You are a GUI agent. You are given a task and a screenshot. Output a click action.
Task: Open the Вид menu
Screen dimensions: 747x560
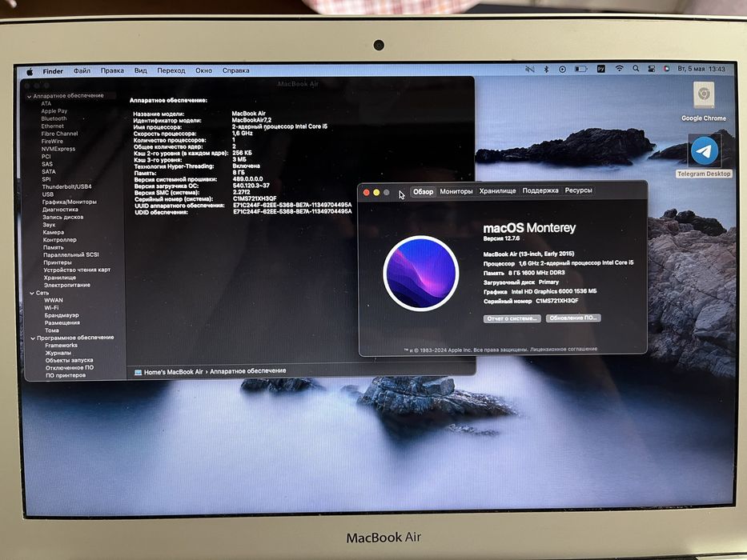141,70
